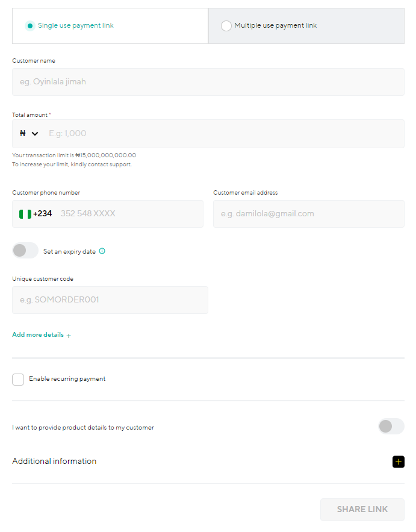
Task: Click the SHARE LINK button
Action: (x=362, y=509)
